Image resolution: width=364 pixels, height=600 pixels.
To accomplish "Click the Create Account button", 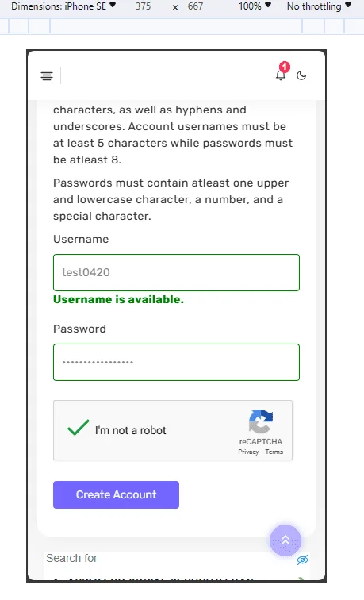I will coord(116,494).
